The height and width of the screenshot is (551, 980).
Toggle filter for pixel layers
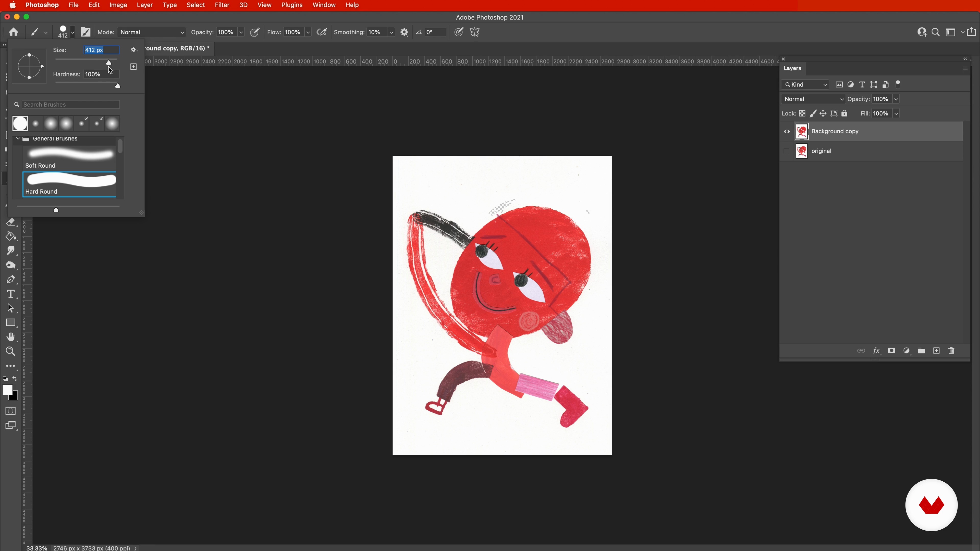tap(839, 84)
